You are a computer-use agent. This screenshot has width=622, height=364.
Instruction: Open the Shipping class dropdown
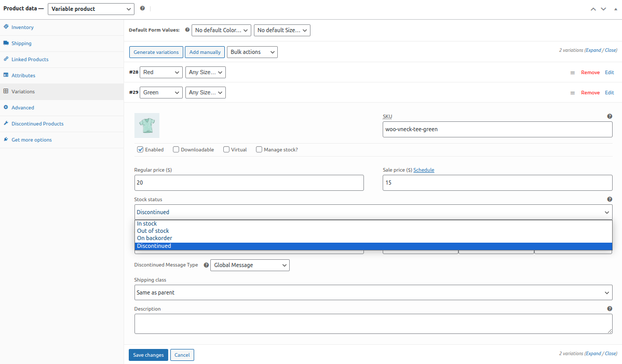pos(373,292)
